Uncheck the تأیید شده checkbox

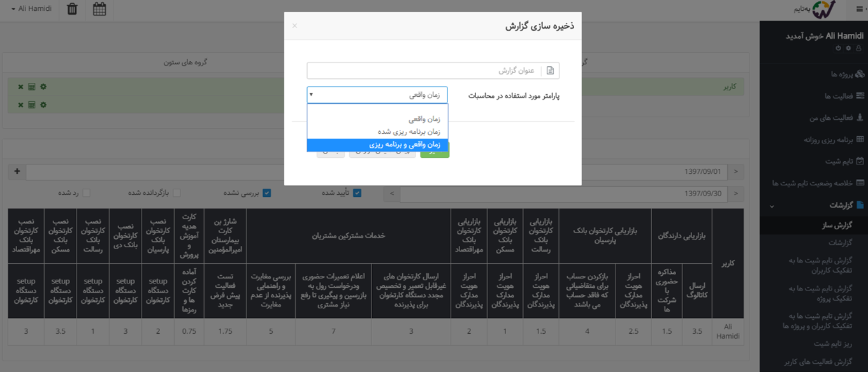tap(358, 192)
